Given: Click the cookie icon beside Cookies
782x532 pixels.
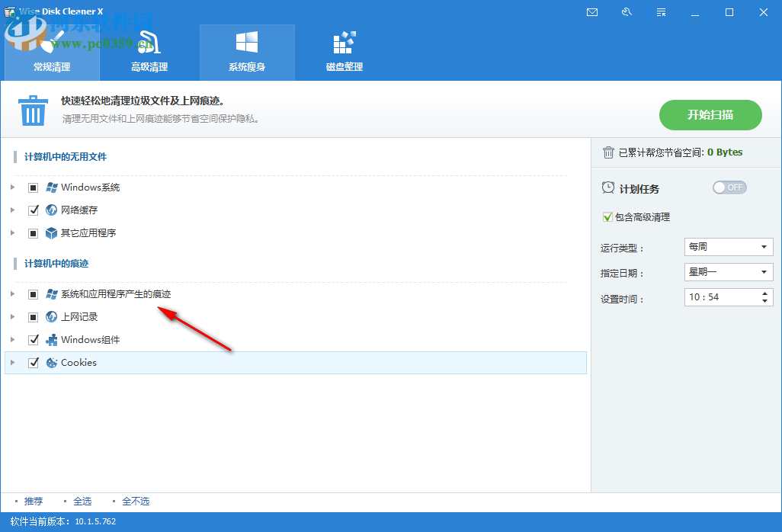Looking at the screenshot, I should pyautogui.click(x=51, y=363).
